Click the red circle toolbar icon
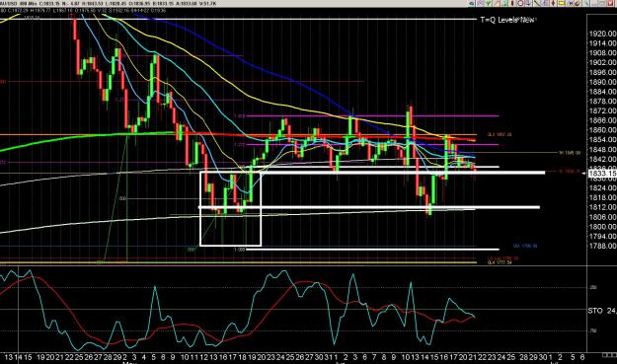Viewport: 617px width, 364px height. [520, 3]
